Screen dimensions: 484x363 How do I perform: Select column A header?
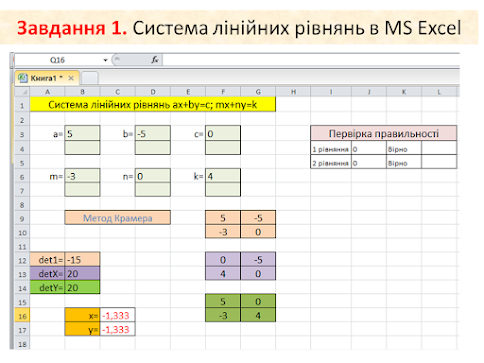(47, 92)
